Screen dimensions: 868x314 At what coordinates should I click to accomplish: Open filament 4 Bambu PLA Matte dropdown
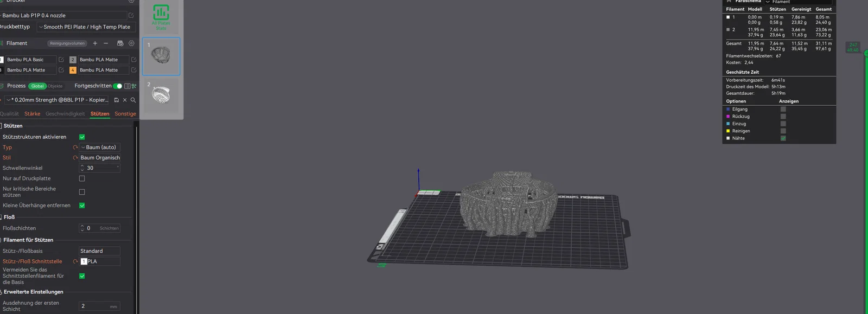coord(103,70)
